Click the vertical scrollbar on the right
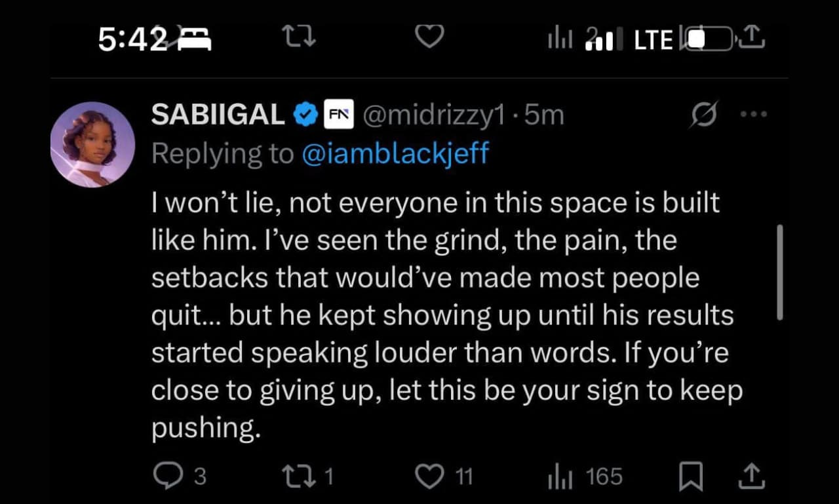This screenshot has height=504, width=839. pyautogui.click(x=779, y=272)
